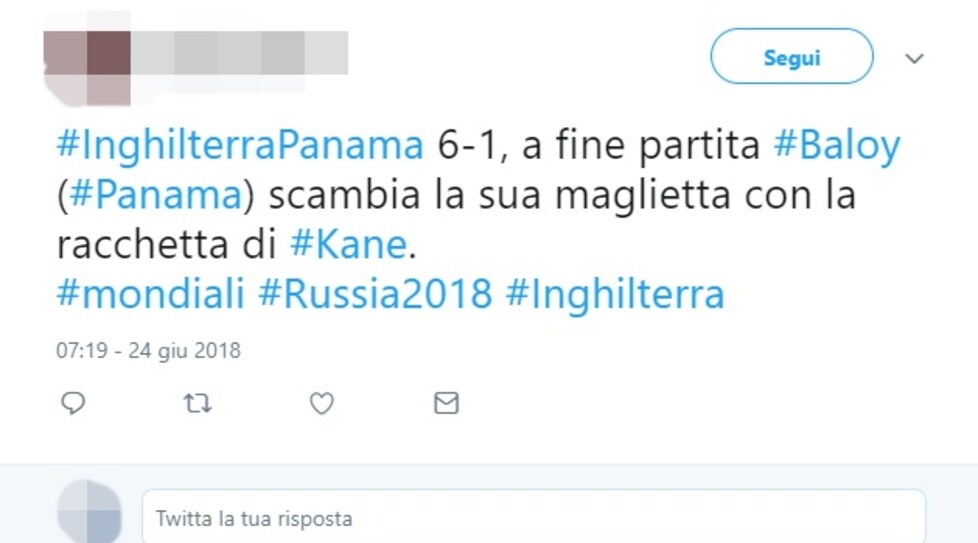Open the tweet author's profile picture
Image resolution: width=978 pixels, height=543 pixels.
pos(87,59)
